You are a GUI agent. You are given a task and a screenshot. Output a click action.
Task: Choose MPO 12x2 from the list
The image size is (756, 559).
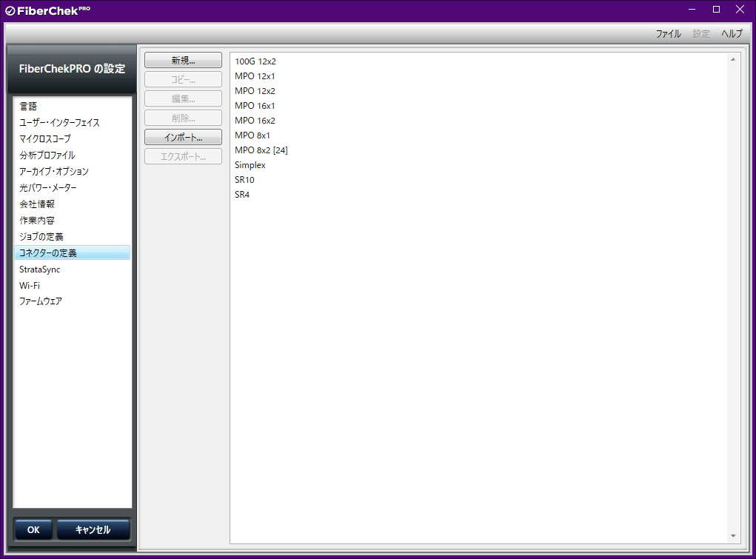point(255,91)
